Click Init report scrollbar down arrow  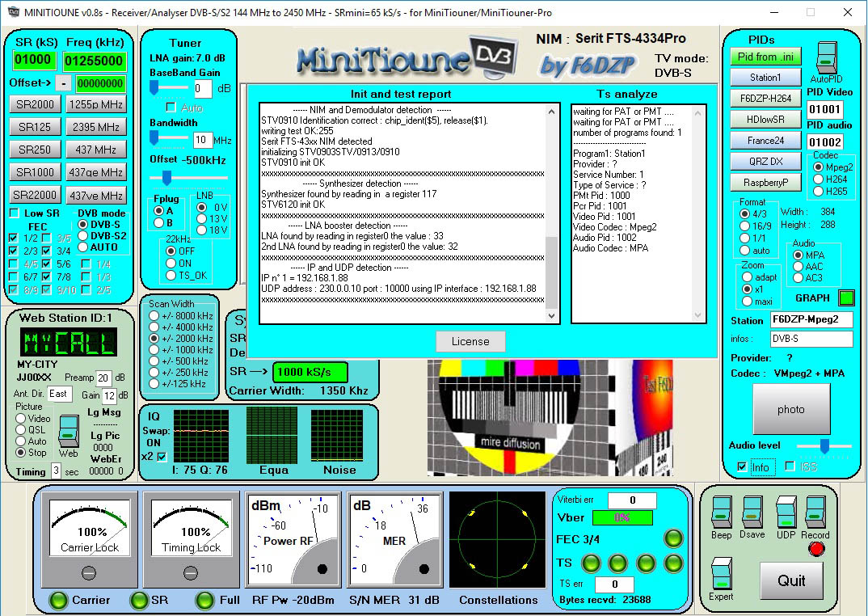551,316
